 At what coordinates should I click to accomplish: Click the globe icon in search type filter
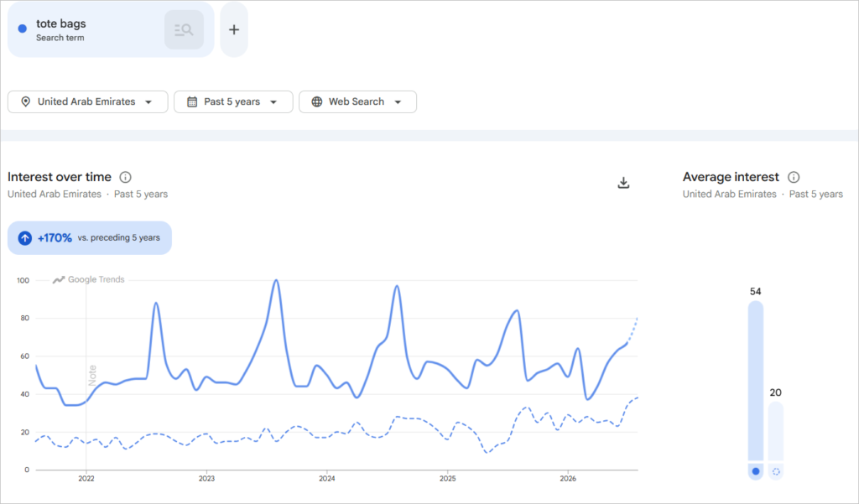pyautogui.click(x=316, y=102)
